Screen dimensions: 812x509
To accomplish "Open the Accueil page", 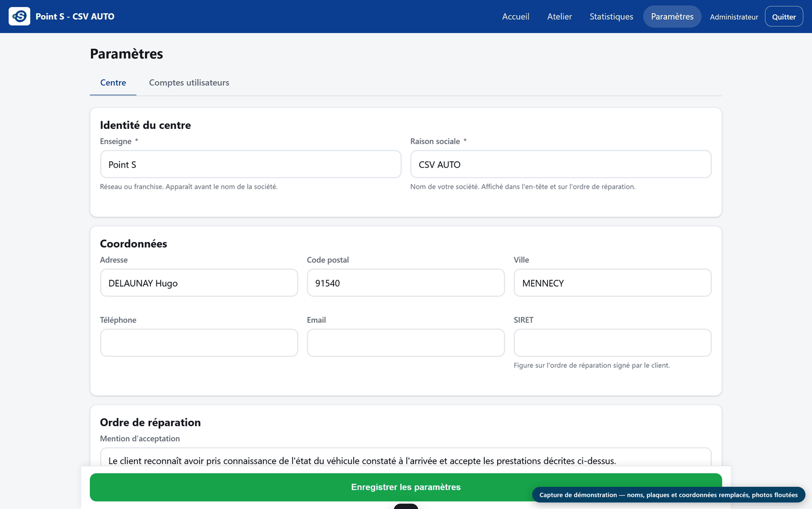I will click(516, 16).
